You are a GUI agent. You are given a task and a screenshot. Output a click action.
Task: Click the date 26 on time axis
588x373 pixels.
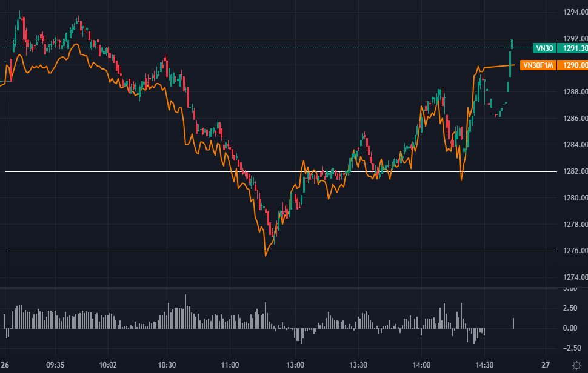[x=4, y=365]
